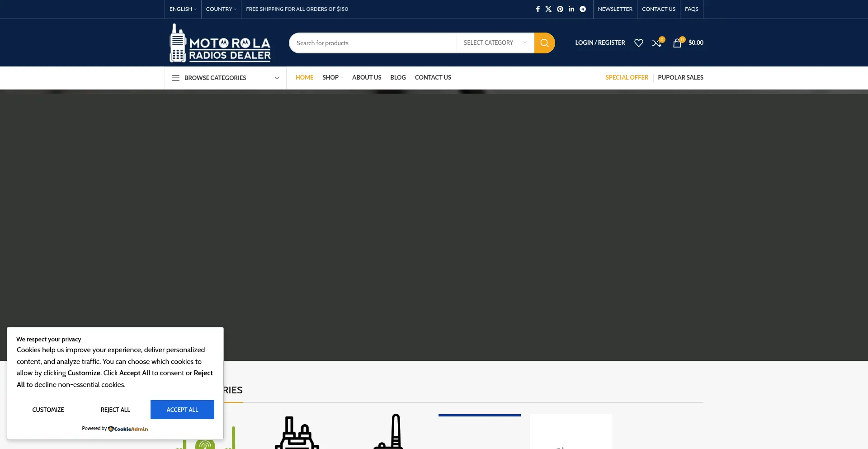
Task: Click the Motorola Radios Dealer logo
Action: [220, 43]
